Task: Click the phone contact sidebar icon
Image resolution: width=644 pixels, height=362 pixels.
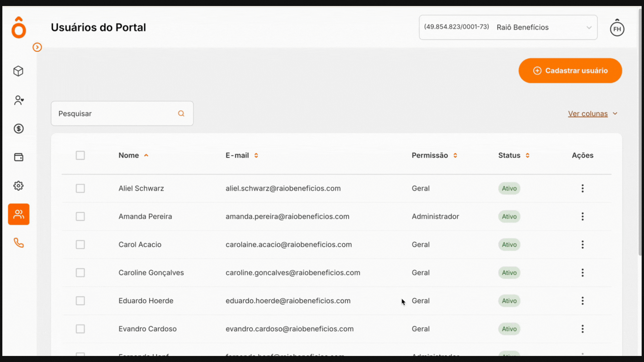Action: tap(18, 243)
